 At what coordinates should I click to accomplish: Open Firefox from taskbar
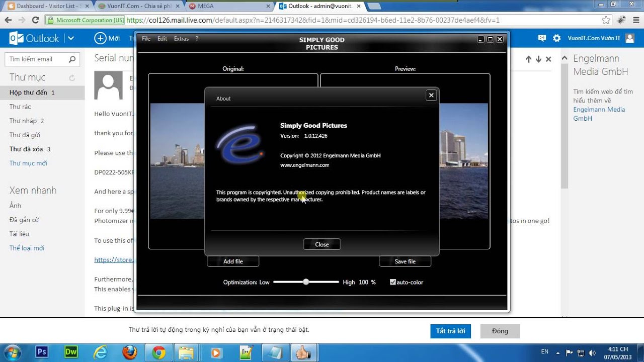click(x=129, y=352)
